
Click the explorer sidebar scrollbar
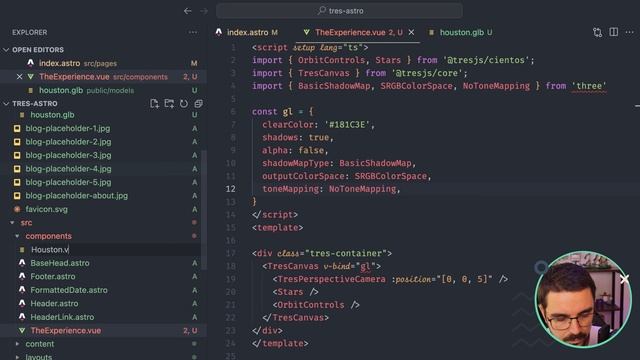pyautogui.click(x=204, y=210)
